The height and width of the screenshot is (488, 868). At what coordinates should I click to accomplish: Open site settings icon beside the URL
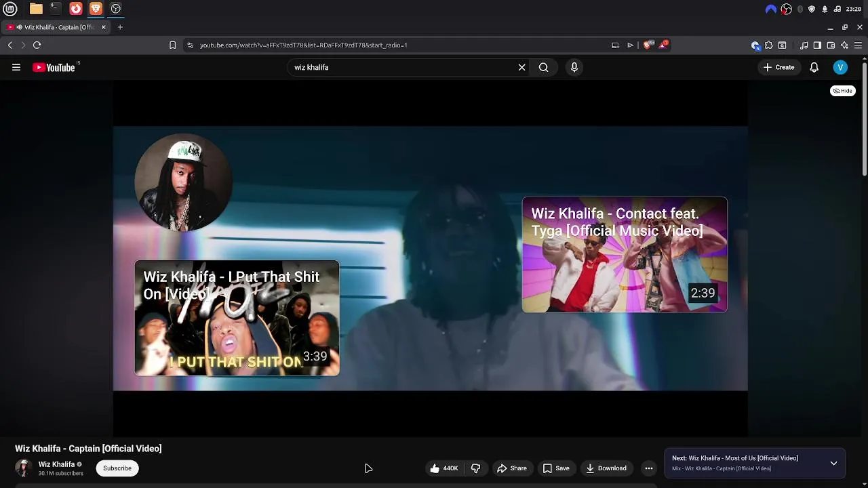(x=190, y=45)
